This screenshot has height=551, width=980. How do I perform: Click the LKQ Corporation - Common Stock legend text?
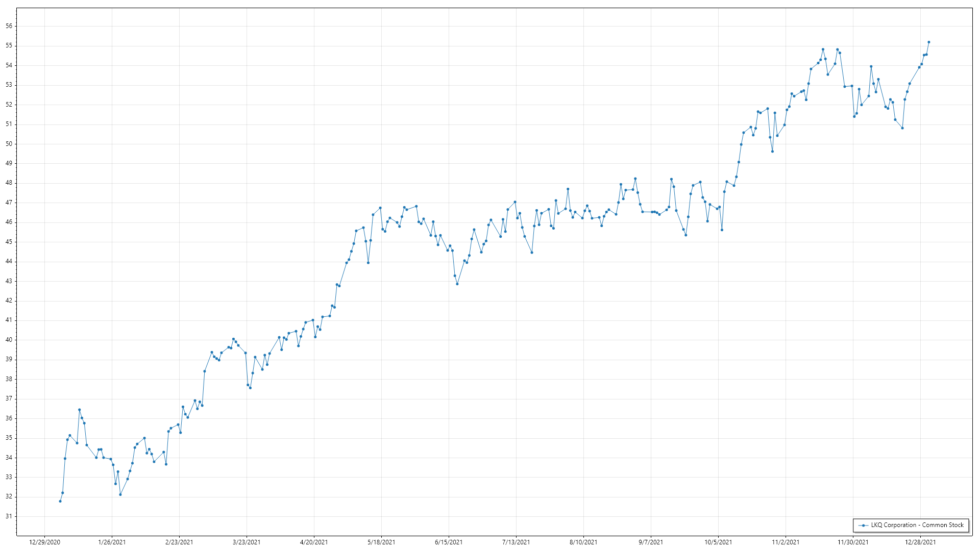[x=917, y=525]
